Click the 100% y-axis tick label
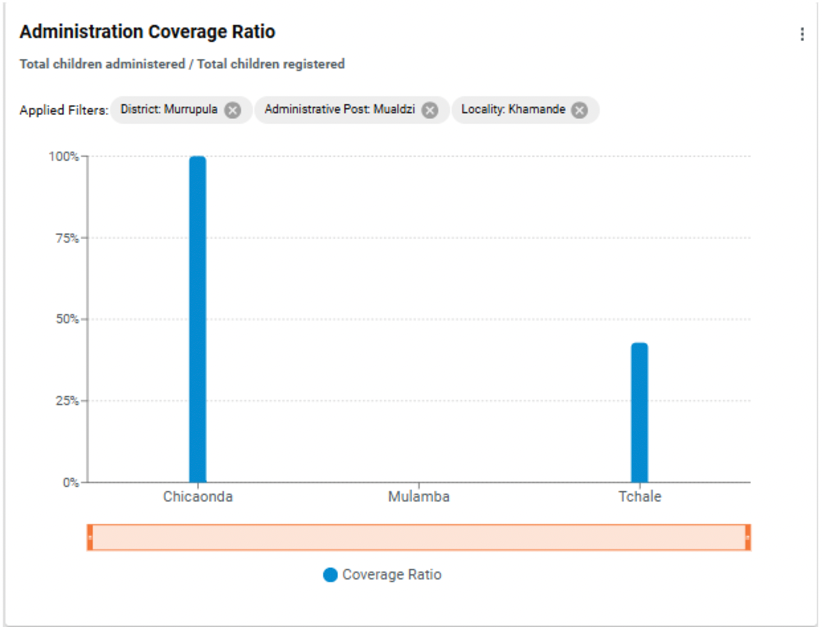822x630 pixels. pyautogui.click(x=63, y=157)
